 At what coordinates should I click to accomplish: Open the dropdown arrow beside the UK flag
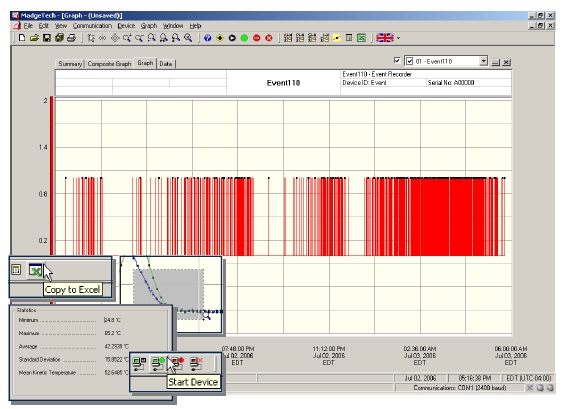[398, 38]
